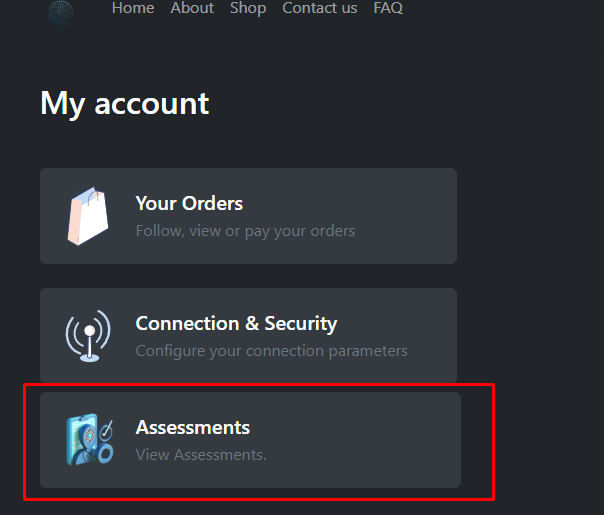The height and width of the screenshot is (515, 604).
Task: Navigate to the Shop page
Action: (x=248, y=8)
